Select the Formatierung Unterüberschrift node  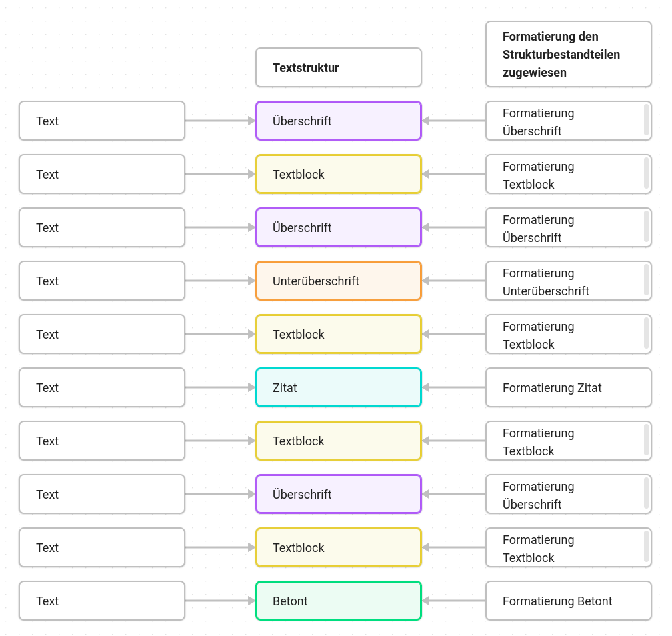[x=568, y=281]
